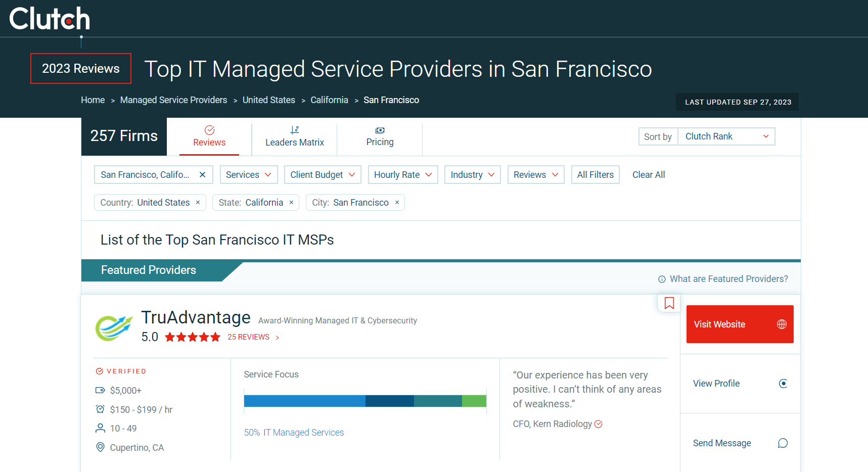Open the Industry filter dropdown
The image size is (868, 472).
(x=472, y=175)
